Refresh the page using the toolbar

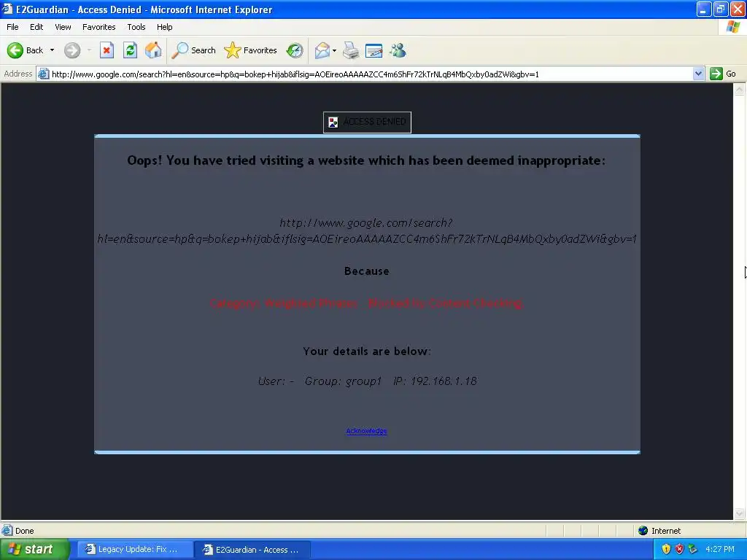click(130, 50)
